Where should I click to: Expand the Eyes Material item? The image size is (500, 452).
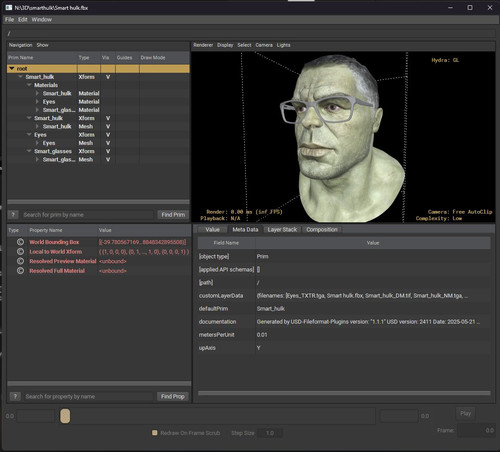pyautogui.click(x=37, y=102)
